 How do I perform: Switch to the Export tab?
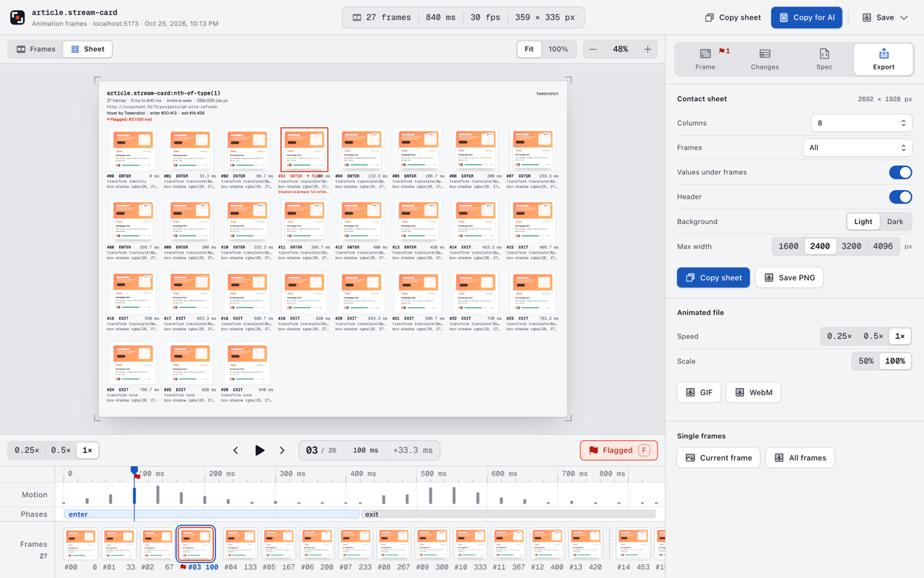tap(884, 59)
